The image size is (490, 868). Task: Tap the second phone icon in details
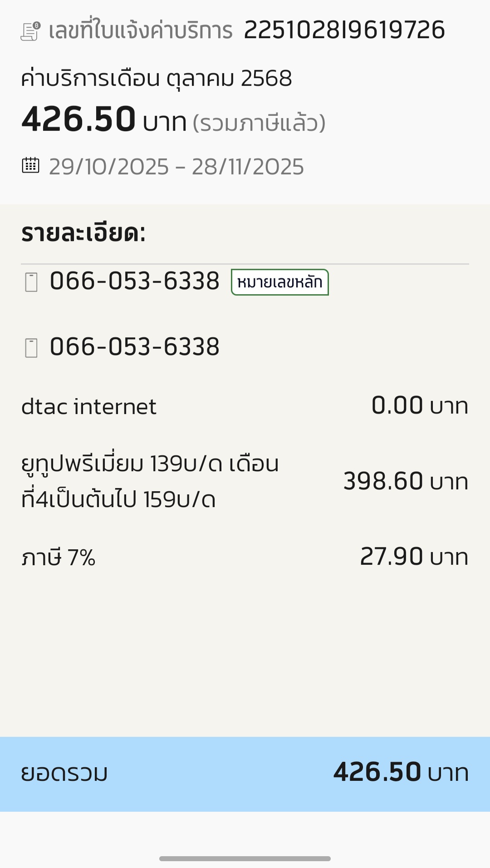31,348
